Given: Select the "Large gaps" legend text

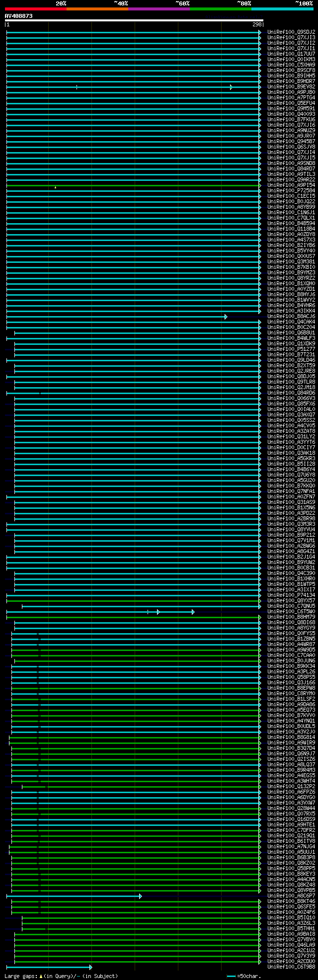Looking at the screenshot, I should [20, 976].
